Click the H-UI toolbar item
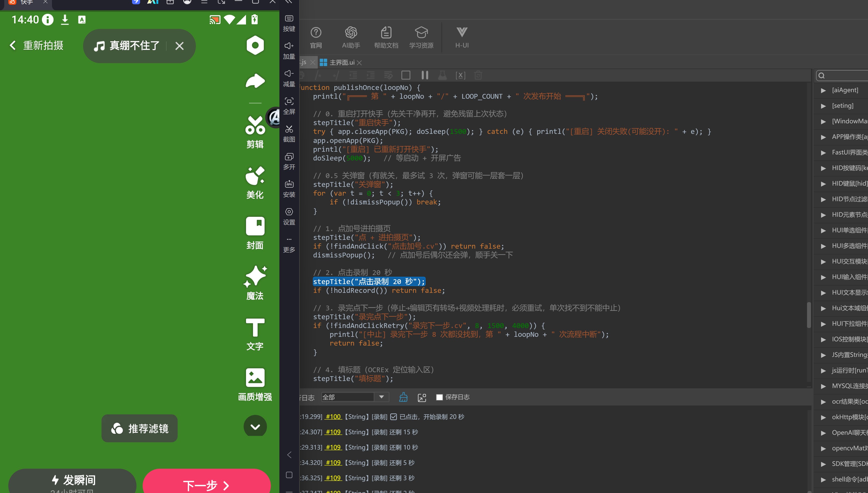This screenshot has width=868, height=493. point(462,37)
